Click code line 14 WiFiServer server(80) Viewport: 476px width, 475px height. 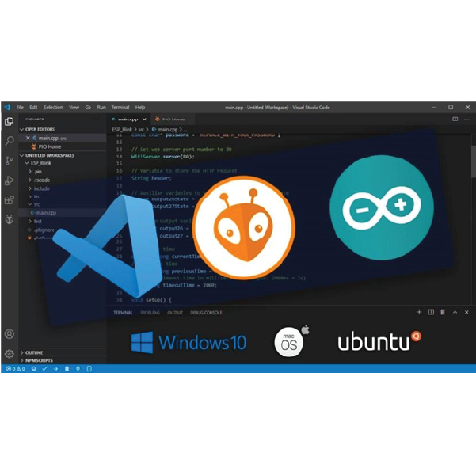click(163, 157)
